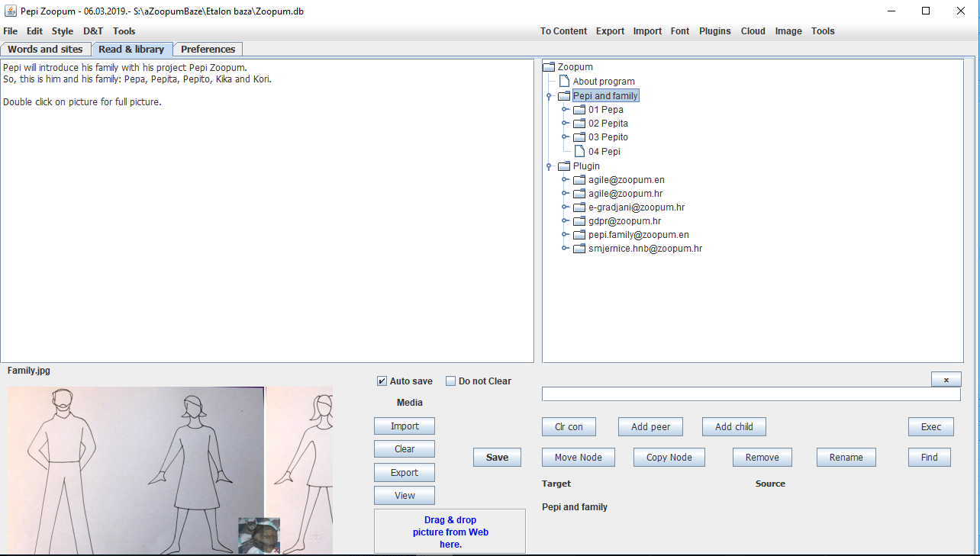980x556 pixels.
Task: Click the Move Node button
Action: pos(578,458)
